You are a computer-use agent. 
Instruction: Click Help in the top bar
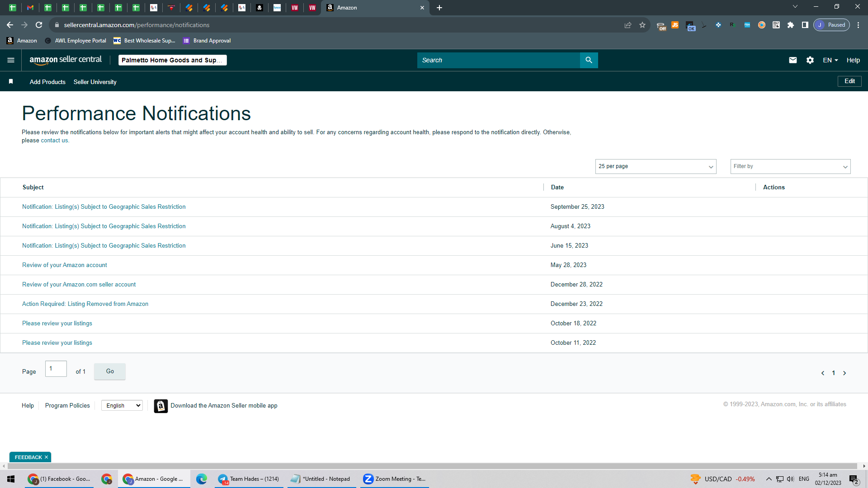coord(853,60)
